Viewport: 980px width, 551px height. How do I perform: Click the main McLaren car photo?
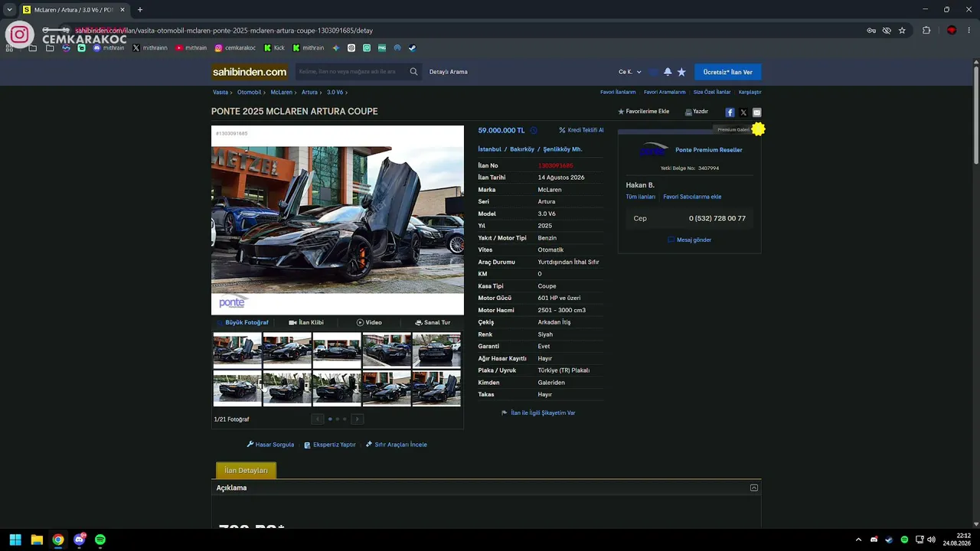pyautogui.click(x=338, y=220)
